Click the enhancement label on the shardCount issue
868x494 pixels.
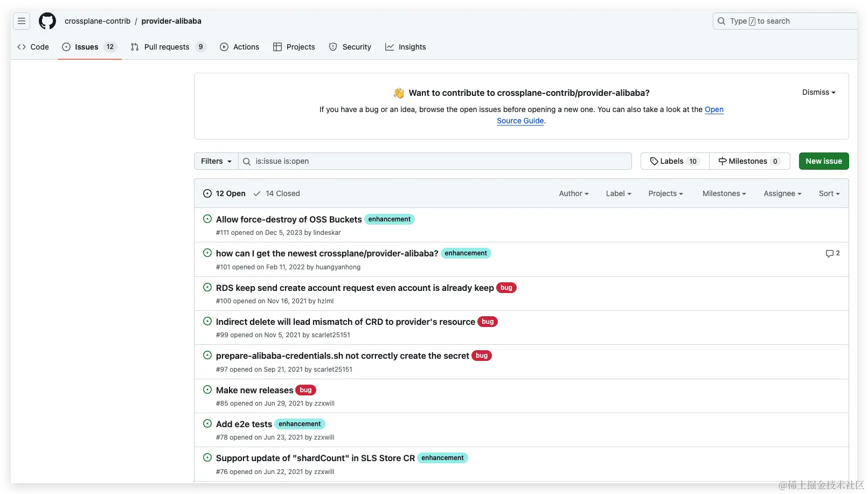click(442, 458)
